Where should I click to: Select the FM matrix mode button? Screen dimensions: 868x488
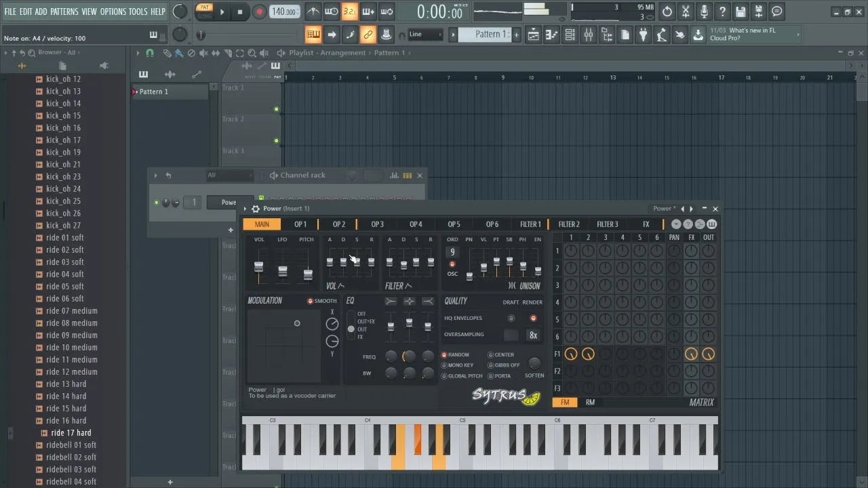[565, 403]
